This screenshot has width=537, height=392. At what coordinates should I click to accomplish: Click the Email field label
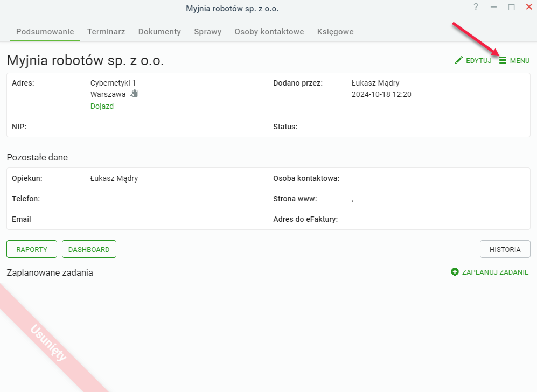pos(22,220)
